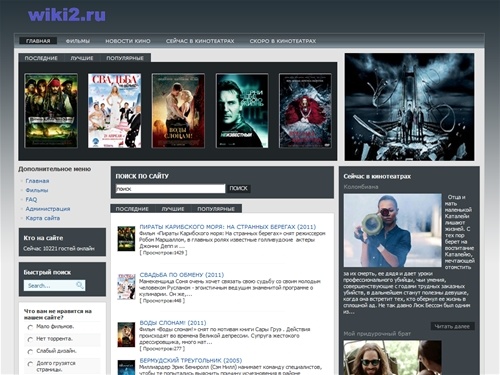Open the ГЛАВНАЯ top menu item
This screenshot has height=375, width=500.
(38, 41)
